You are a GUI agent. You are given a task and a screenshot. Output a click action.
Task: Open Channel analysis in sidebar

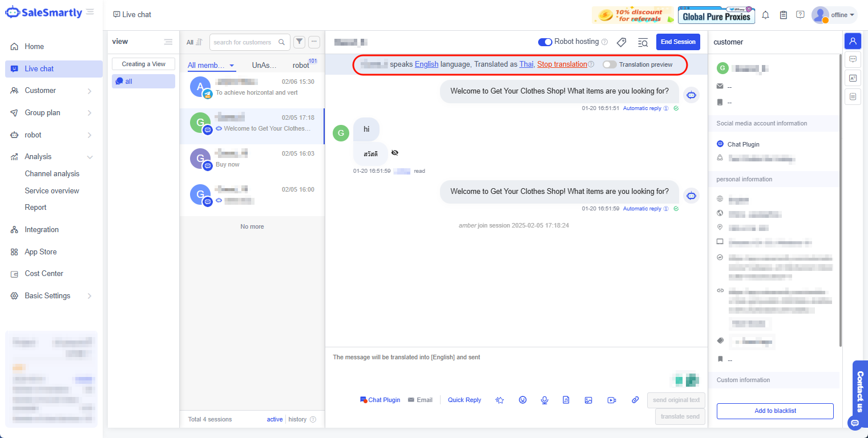click(x=52, y=174)
